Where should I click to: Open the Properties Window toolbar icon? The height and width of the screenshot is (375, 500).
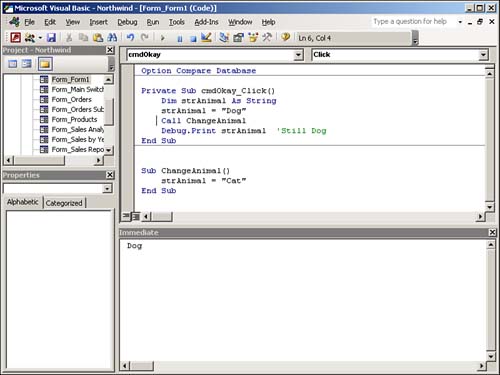[238, 37]
